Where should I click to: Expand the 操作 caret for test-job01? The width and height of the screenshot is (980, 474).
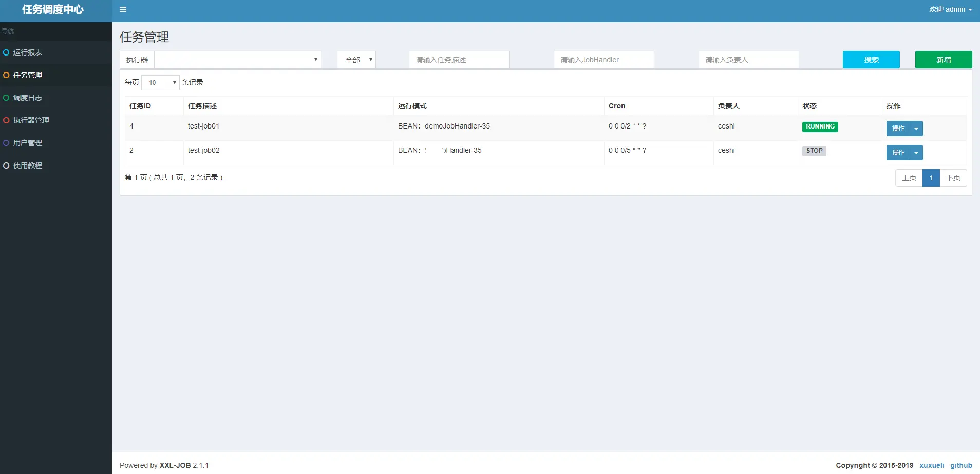pyautogui.click(x=916, y=129)
